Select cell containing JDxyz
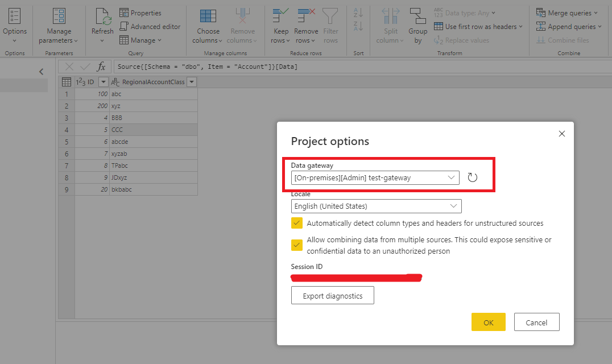Image resolution: width=612 pixels, height=364 pixels. 154,177
